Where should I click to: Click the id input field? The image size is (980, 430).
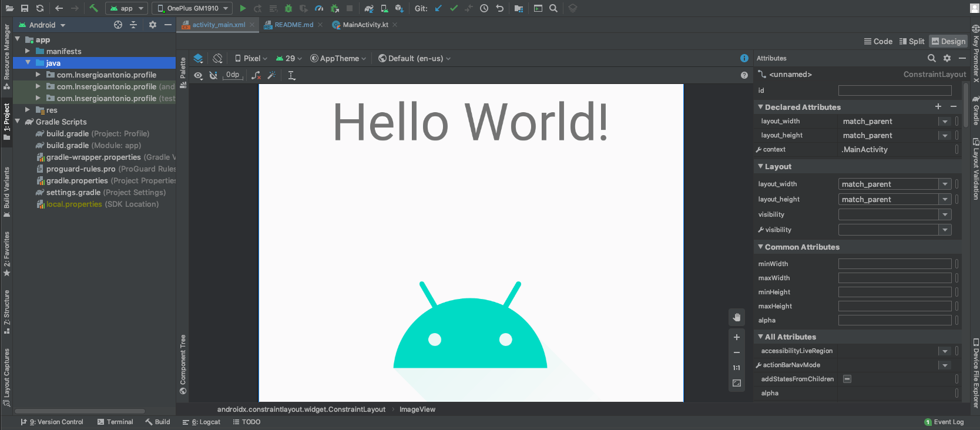click(894, 90)
